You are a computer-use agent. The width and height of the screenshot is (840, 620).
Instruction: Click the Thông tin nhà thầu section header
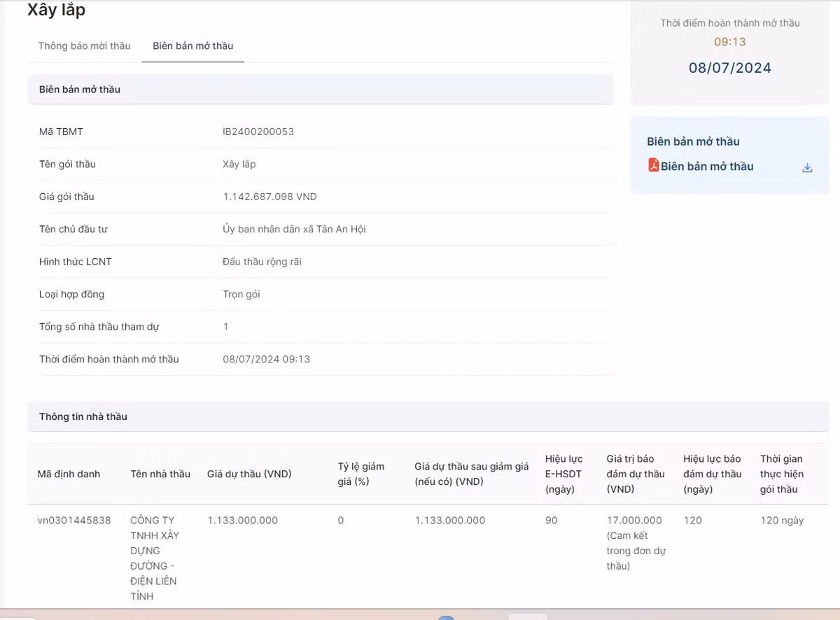83,416
